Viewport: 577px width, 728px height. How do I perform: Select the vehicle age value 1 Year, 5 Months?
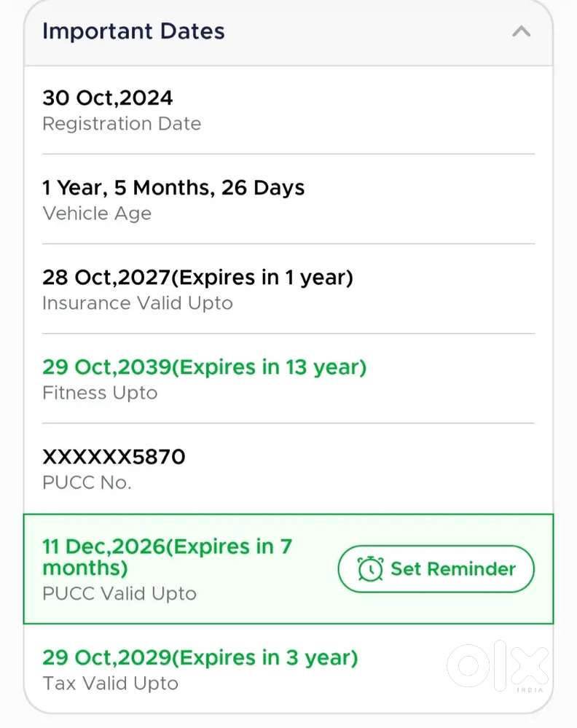pos(173,188)
